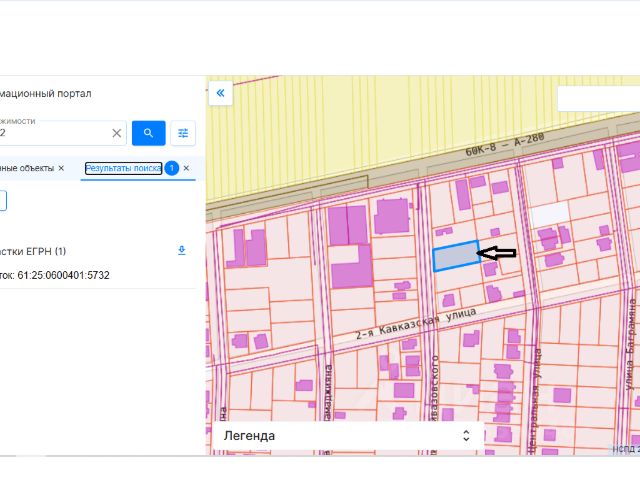Open the selected objects tab
This screenshot has width=640, height=480.
coord(27,168)
